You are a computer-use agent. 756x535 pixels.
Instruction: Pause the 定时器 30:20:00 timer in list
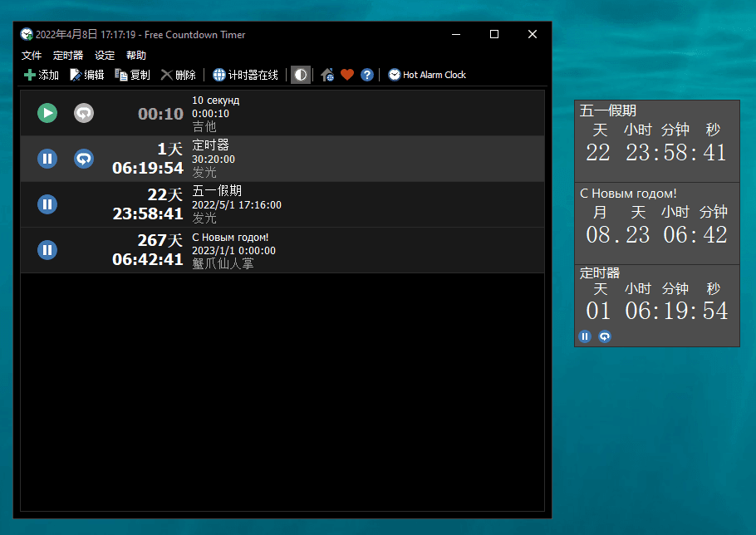pos(47,159)
